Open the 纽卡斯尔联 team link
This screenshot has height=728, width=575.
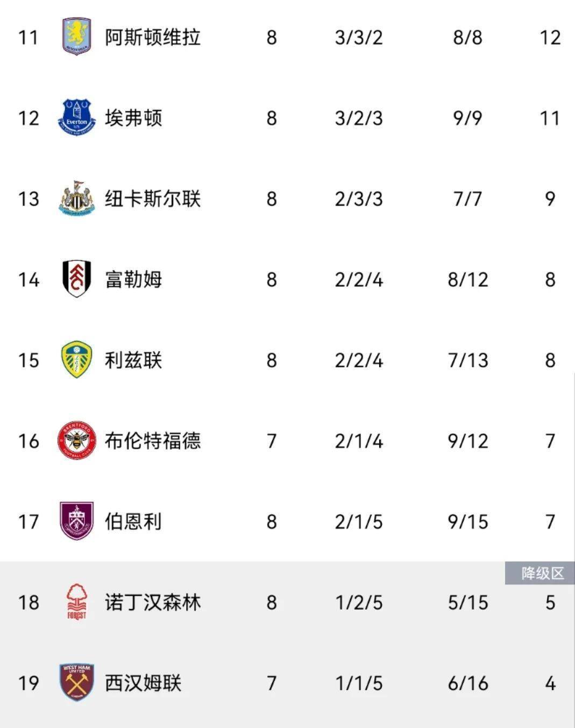tap(153, 199)
